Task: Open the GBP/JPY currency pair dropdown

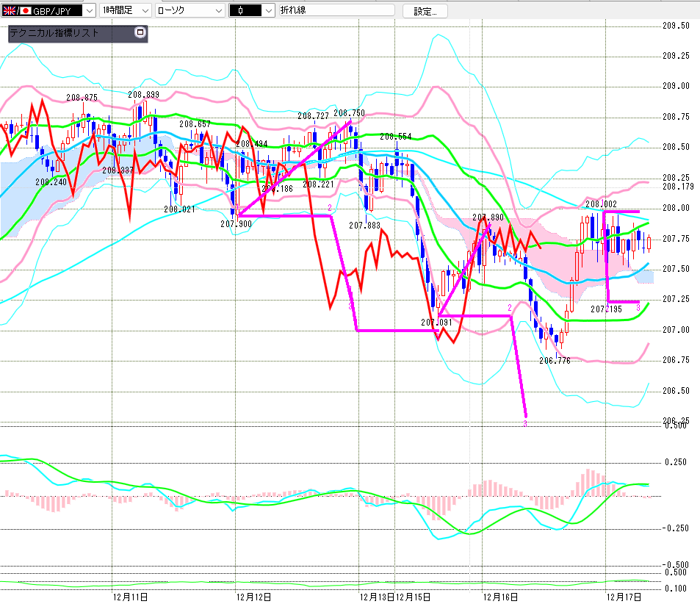Action: tap(89, 11)
